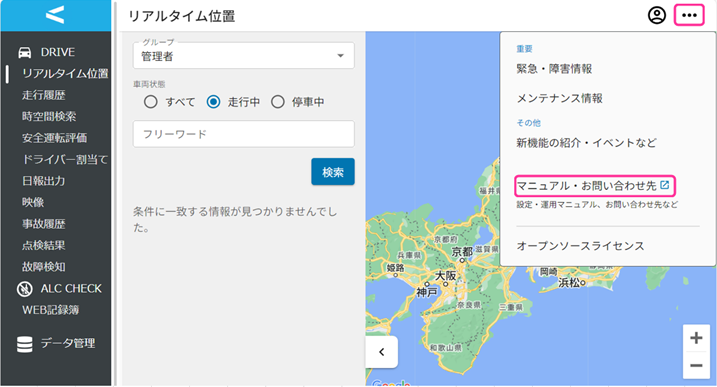Go to 時空間検索 in sidebar
This screenshot has height=387, width=717.
coord(49,116)
